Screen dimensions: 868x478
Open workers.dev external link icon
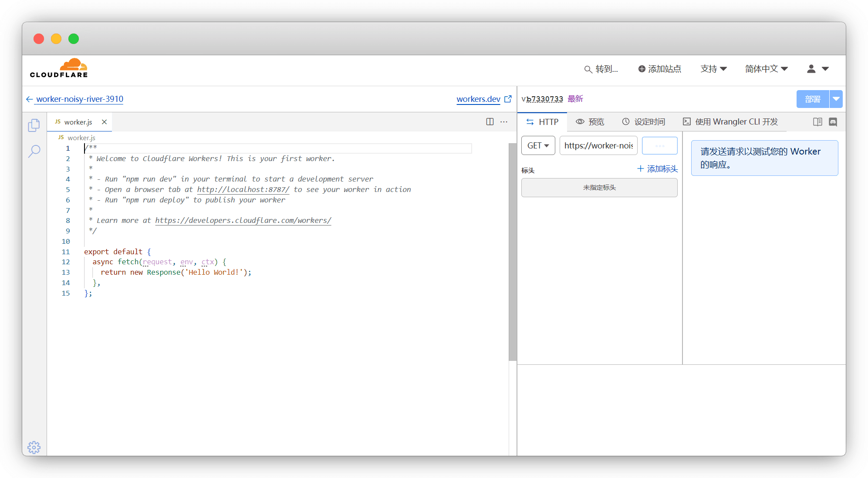[x=508, y=99]
